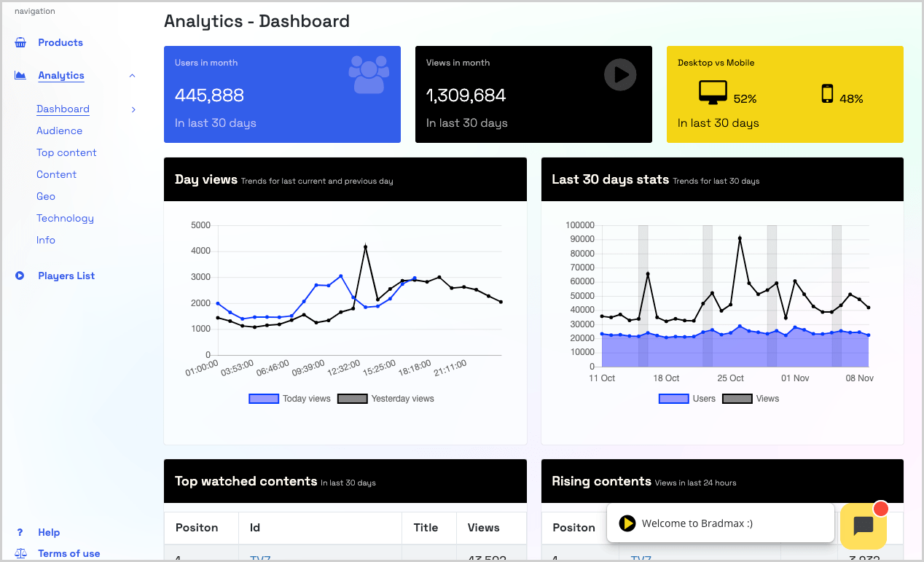Click the users group icon on blue card
Screen dimensions: 924x562
369,74
